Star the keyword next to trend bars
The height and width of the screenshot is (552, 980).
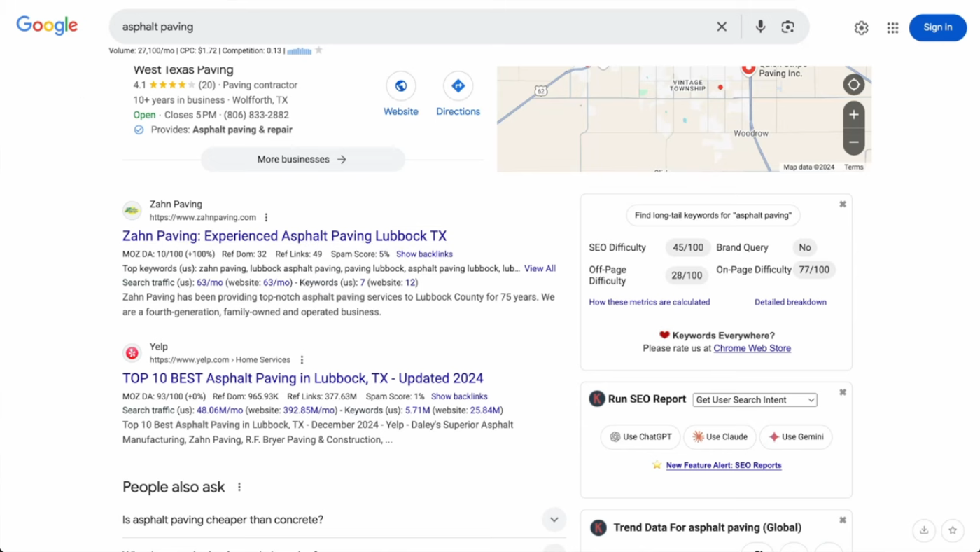(x=318, y=50)
